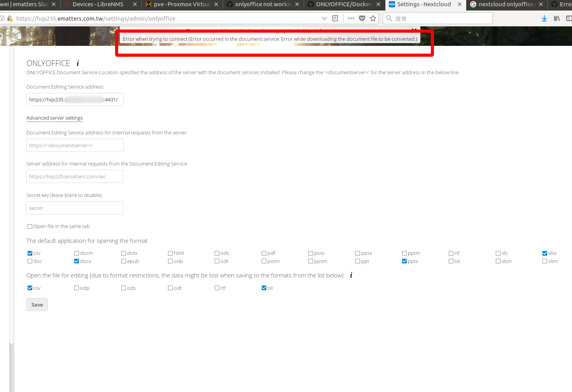Screen dimensions: 572x392
Task: Close the ematters Slack tab
Action: click(x=54, y=4)
